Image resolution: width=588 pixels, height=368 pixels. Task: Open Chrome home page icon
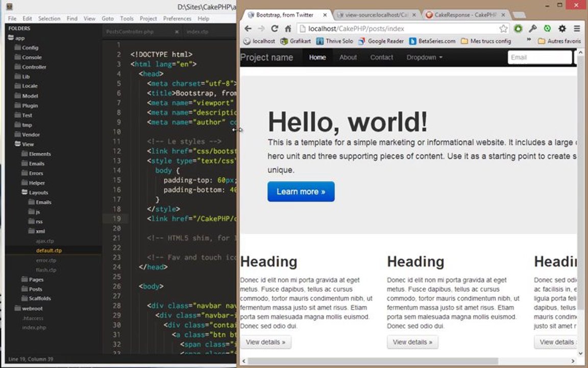pyautogui.click(x=288, y=29)
